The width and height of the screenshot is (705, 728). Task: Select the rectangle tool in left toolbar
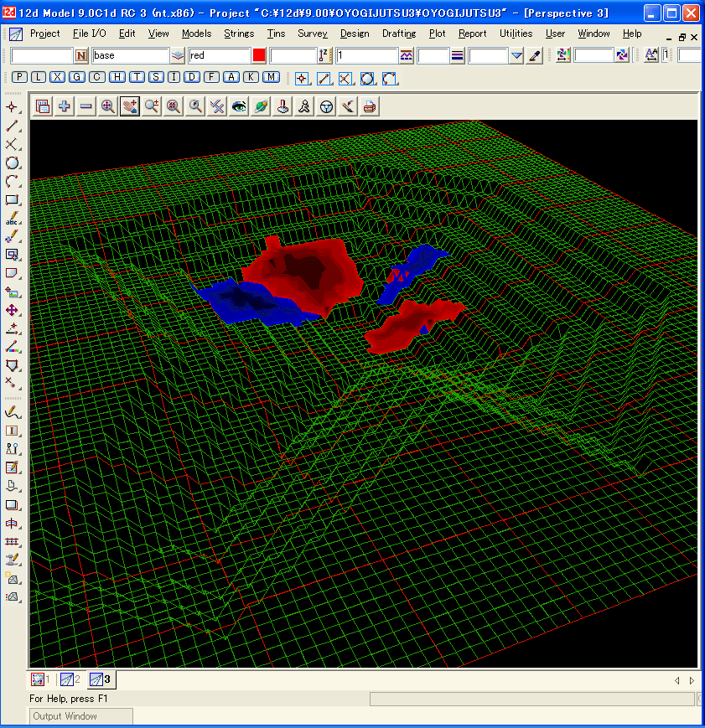pos(12,200)
